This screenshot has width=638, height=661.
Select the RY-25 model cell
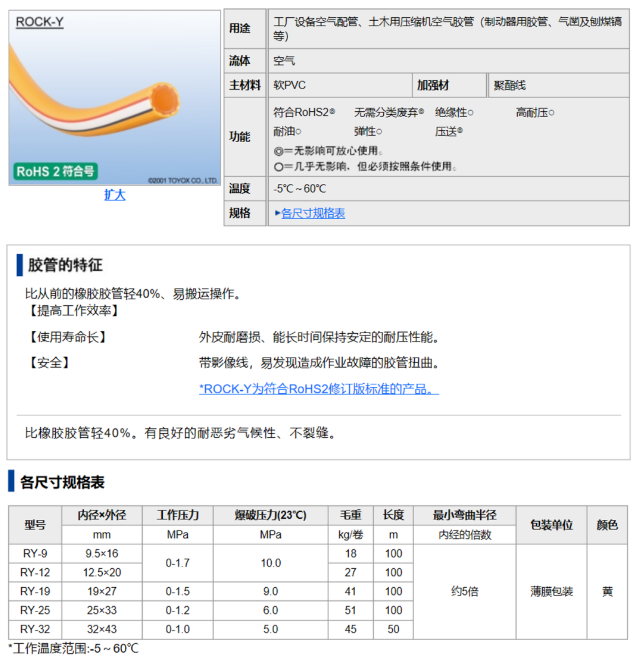point(35,610)
